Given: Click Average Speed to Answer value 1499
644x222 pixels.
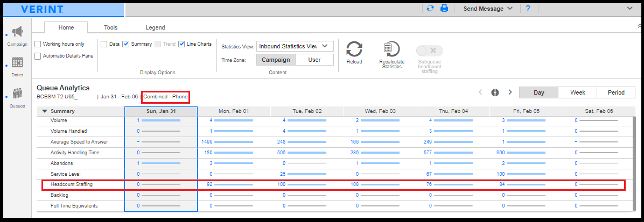Looking at the screenshot, I should (x=207, y=142).
